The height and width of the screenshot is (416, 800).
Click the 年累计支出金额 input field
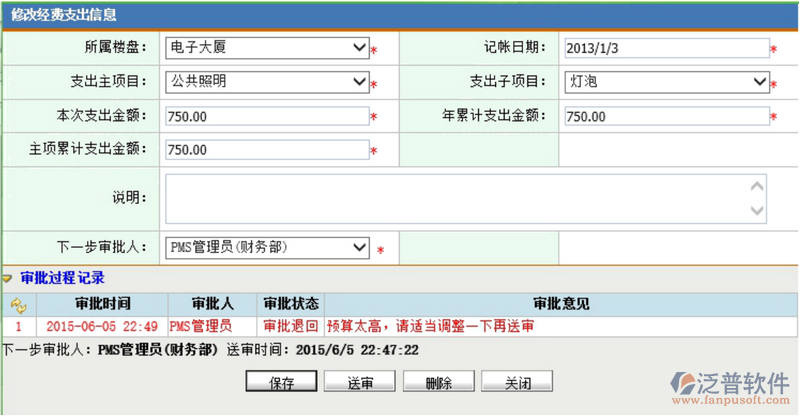click(667, 116)
